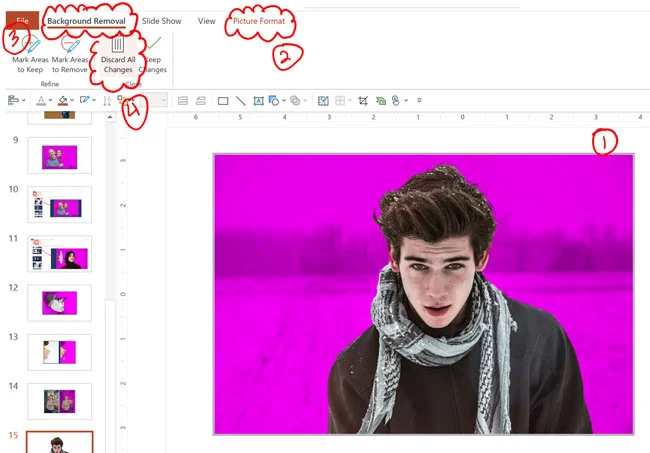Image resolution: width=650 pixels, height=453 pixels.
Task: Expand the Shapes gallery dropdown arrow
Action: 284,100
